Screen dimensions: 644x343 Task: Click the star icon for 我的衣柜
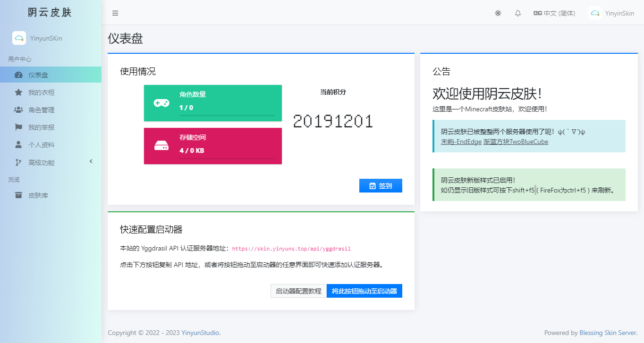pos(18,92)
